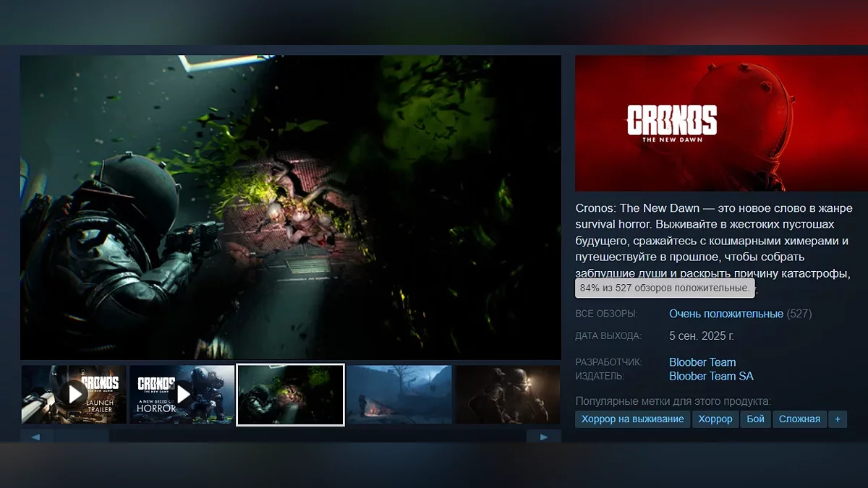Select the 'Бой' tag
868x488 pixels.
(755, 419)
